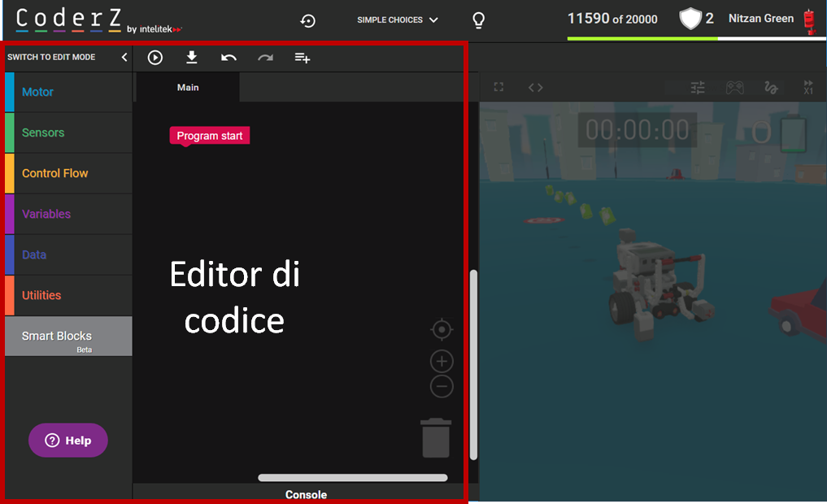Viewport: 827px width, 504px height.
Task: Run the program with the play icon
Action: click(x=155, y=58)
